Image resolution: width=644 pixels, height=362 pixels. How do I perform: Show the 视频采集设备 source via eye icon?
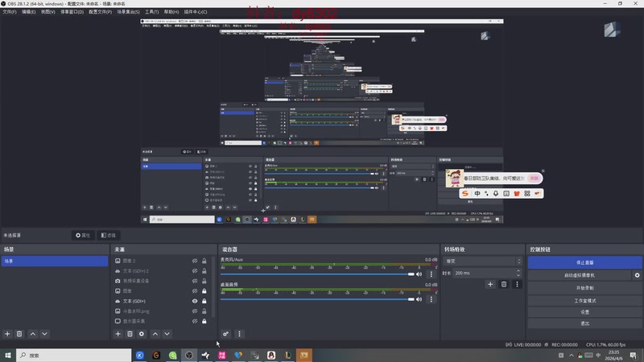click(195, 281)
